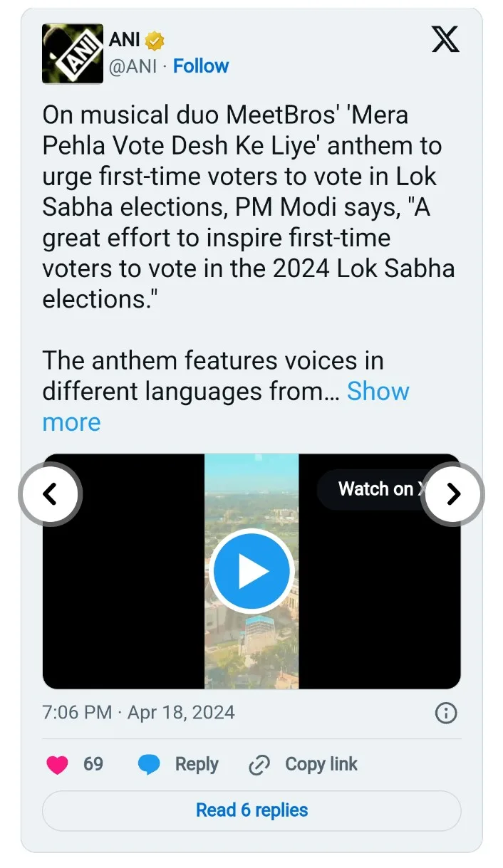Image resolution: width=503 pixels, height=868 pixels.
Task: Click Read 6 replies button
Action: tap(251, 810)
